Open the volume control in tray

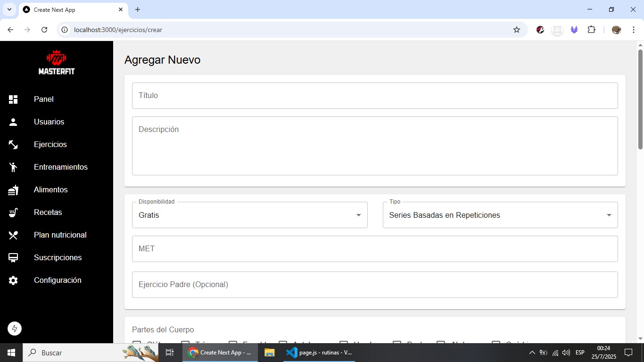(566, 353)
